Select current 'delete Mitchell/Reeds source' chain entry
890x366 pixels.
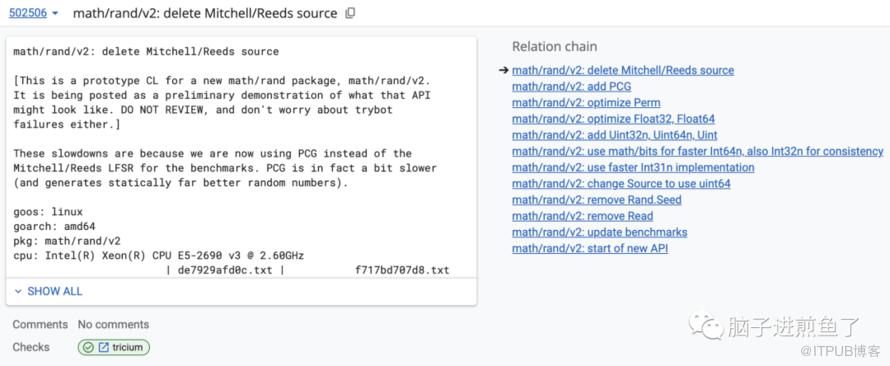623,70
